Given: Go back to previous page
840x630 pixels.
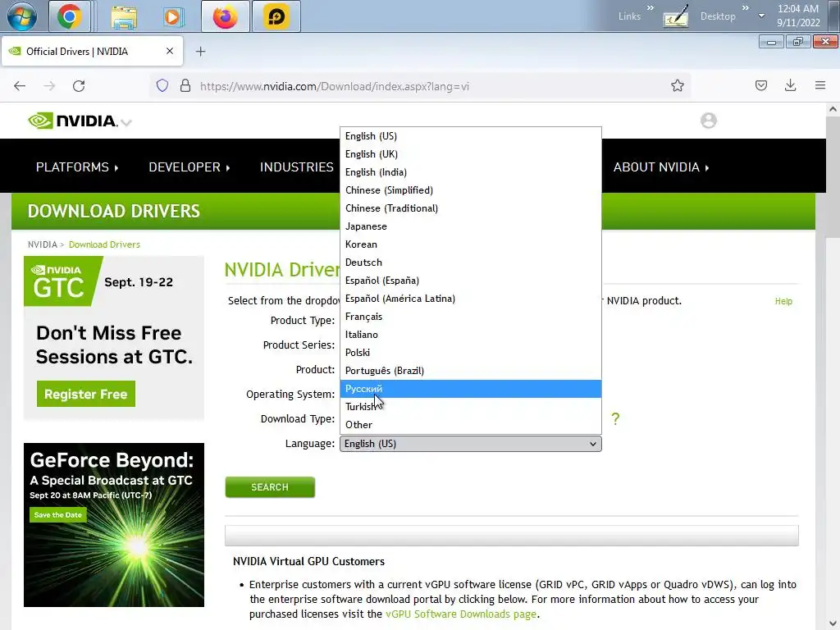Looking at the screenshot, I should tap(20, 85).
